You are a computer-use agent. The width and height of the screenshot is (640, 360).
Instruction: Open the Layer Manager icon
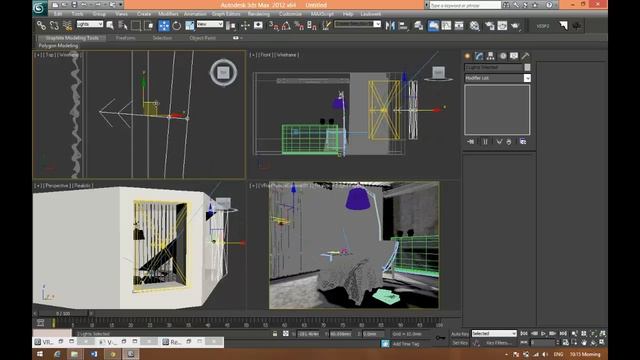418,25
